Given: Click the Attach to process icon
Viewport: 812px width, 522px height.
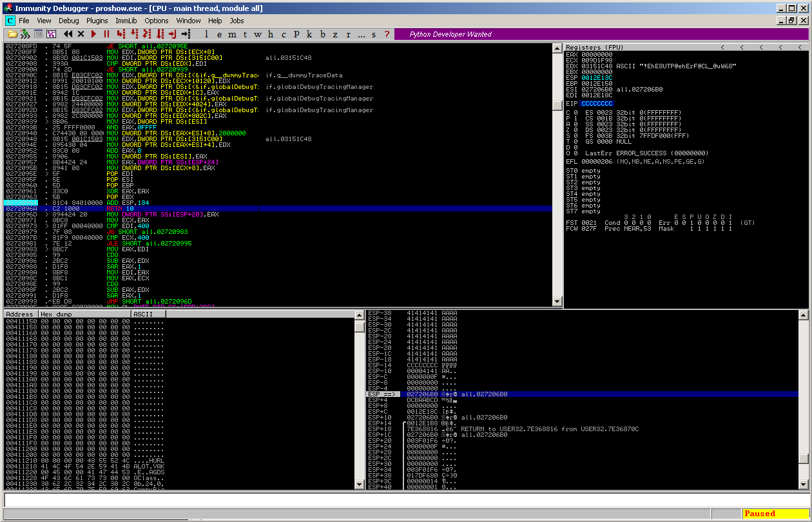Looking at the screenshot, I should click(x=25, y=34).
